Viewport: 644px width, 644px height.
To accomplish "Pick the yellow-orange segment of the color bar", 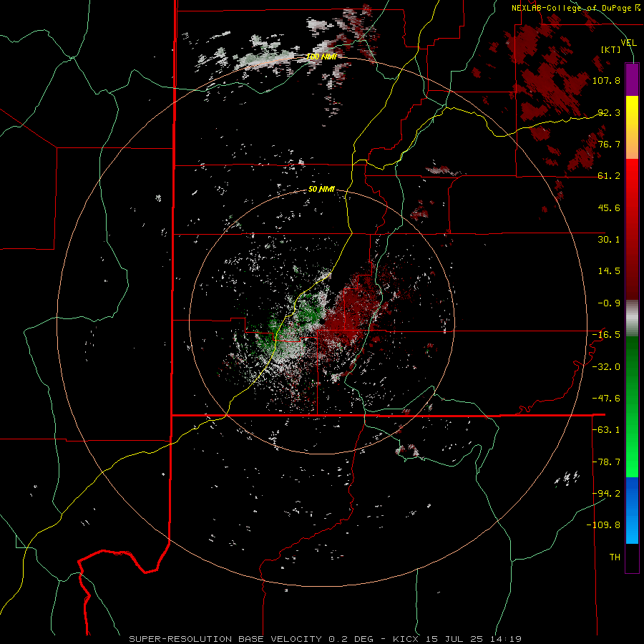I will [632, 127].
